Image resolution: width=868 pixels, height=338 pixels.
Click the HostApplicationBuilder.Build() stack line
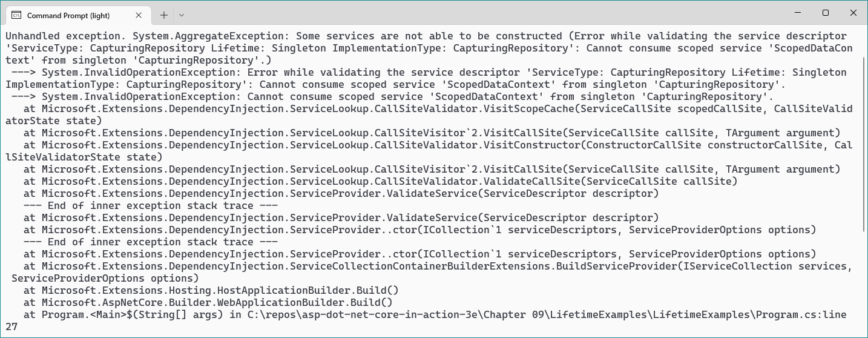[211, 291]
